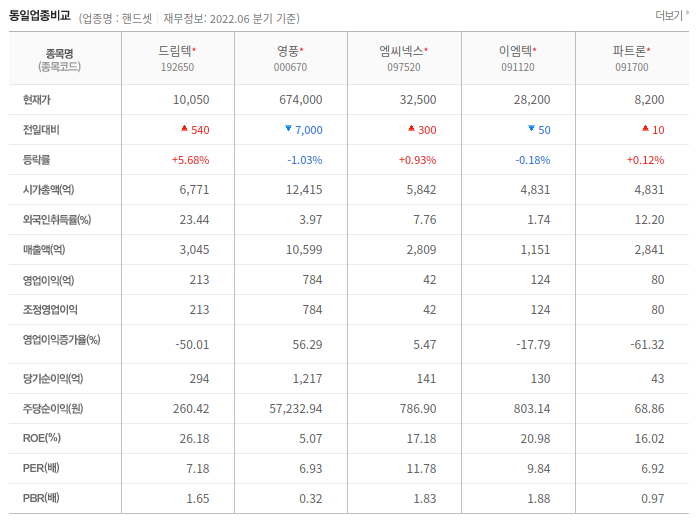Click the ROE value 20.98

tap(535, 439)
